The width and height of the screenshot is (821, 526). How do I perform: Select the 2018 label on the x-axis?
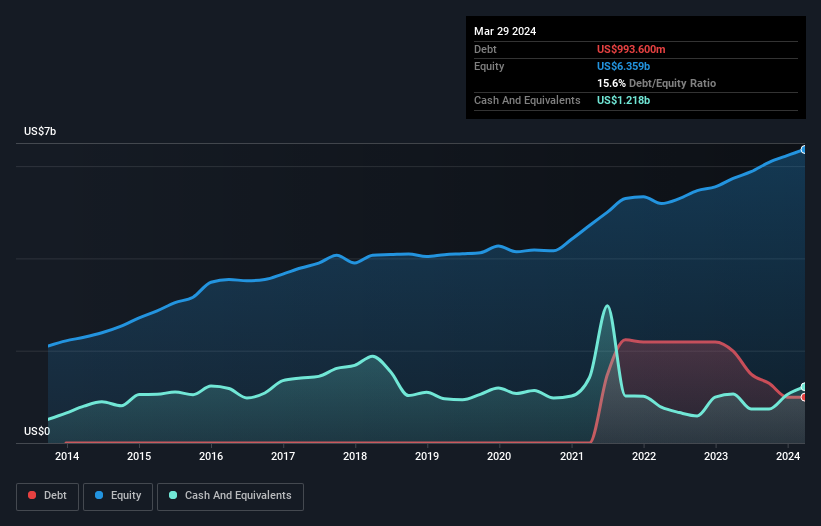point(355,456)
